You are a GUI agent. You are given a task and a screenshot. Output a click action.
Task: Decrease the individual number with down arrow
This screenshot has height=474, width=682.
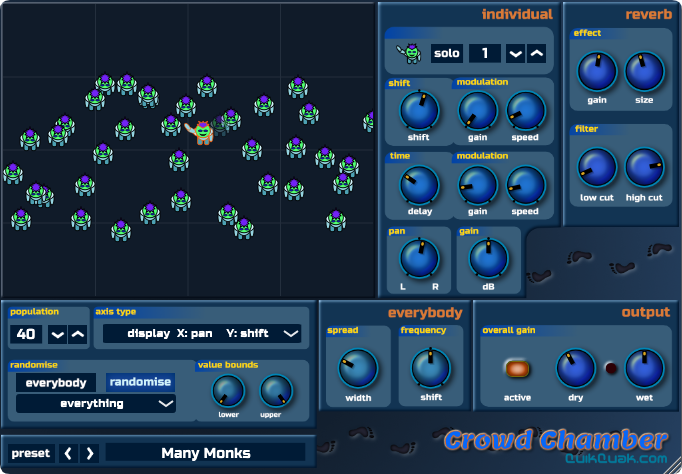point(515,53)
